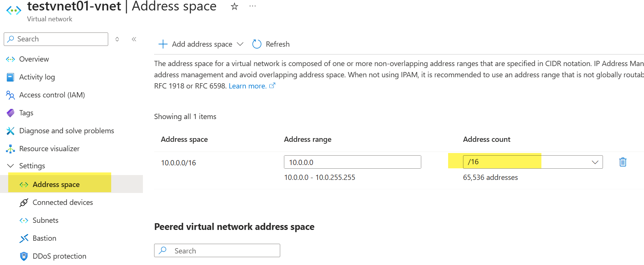Click the sidebar Search box
Image resolution: width=644 pixels, height=265 pixels.
[x=56, y=39]
